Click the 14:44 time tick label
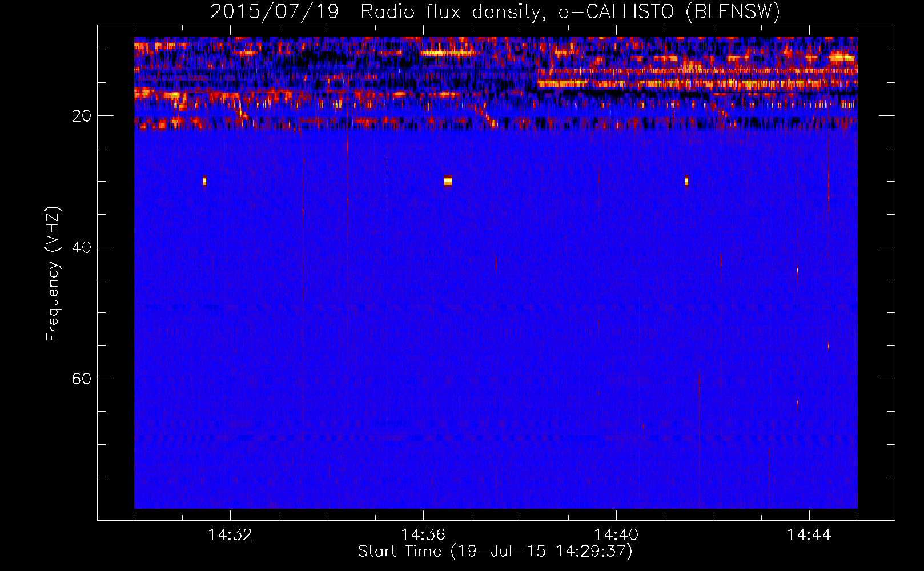This screenshot has width=924, height=571. 809,534
